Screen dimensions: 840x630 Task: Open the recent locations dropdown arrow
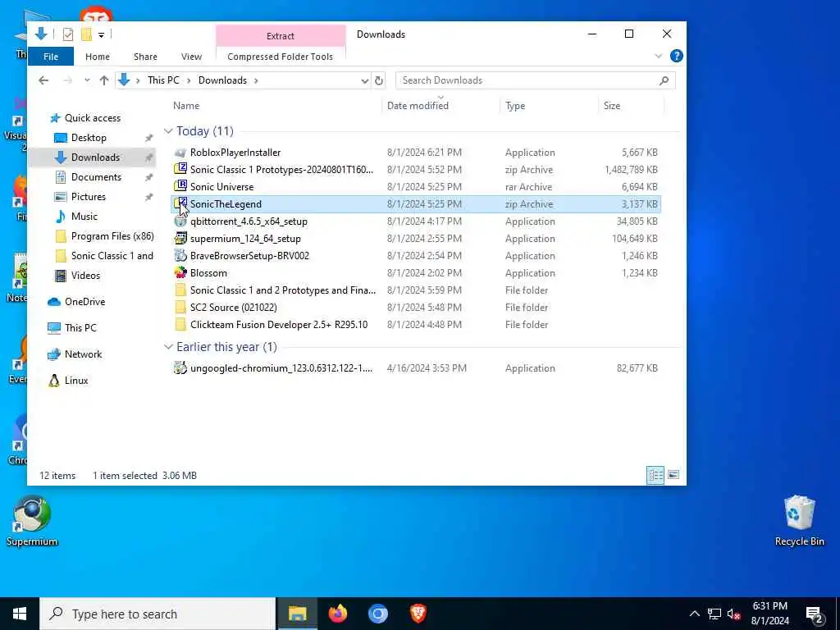click(87, 80)
